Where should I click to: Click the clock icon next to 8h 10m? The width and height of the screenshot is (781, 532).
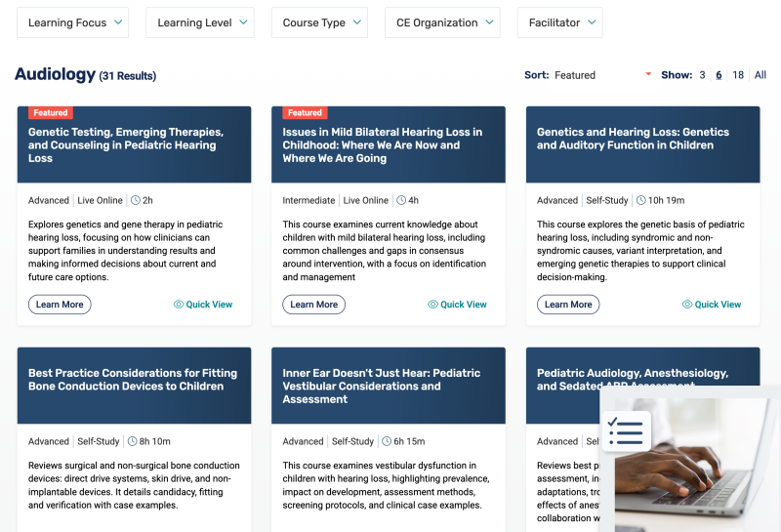pos(133,441)
